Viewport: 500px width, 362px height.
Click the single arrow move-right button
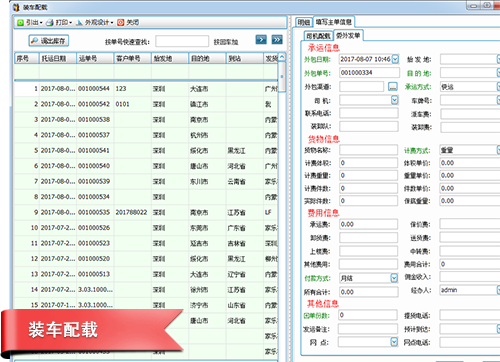click(x=261, y=40)
